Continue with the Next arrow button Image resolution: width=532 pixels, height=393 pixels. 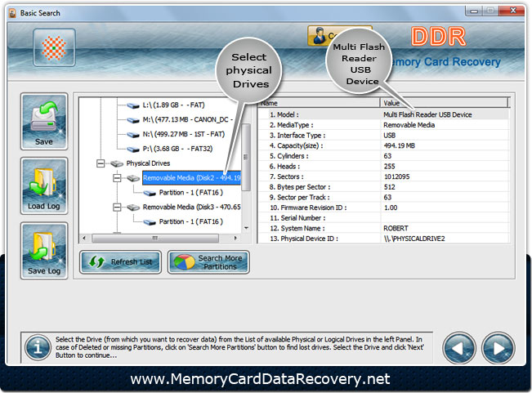tap(498, 348)
